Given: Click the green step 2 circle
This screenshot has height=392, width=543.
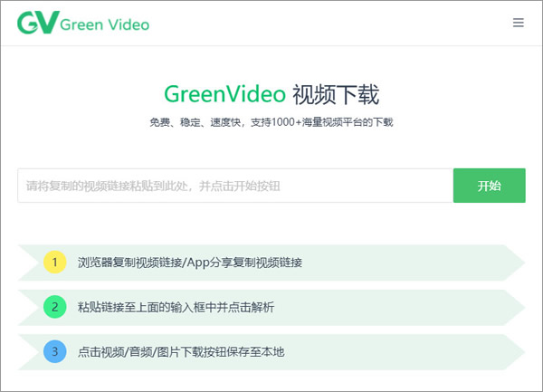Looking at the screenshot, I should click(54, 307).
